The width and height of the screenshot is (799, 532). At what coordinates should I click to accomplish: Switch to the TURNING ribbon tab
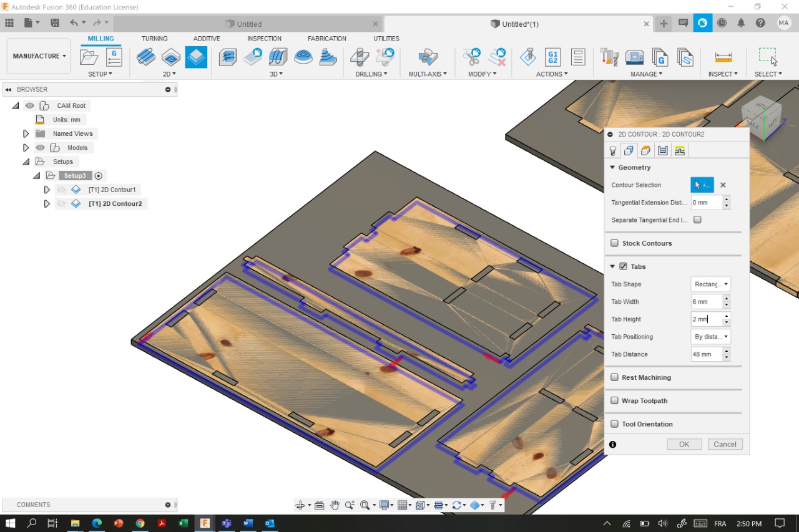click(154, 39)
